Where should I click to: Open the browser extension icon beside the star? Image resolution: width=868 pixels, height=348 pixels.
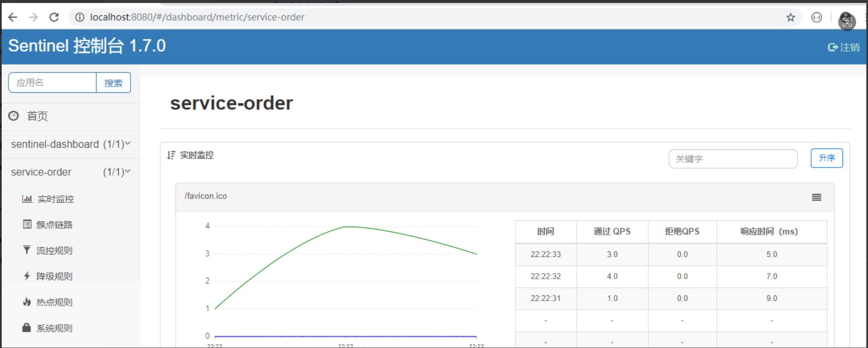pyautogui.click(x=816, y=17)
